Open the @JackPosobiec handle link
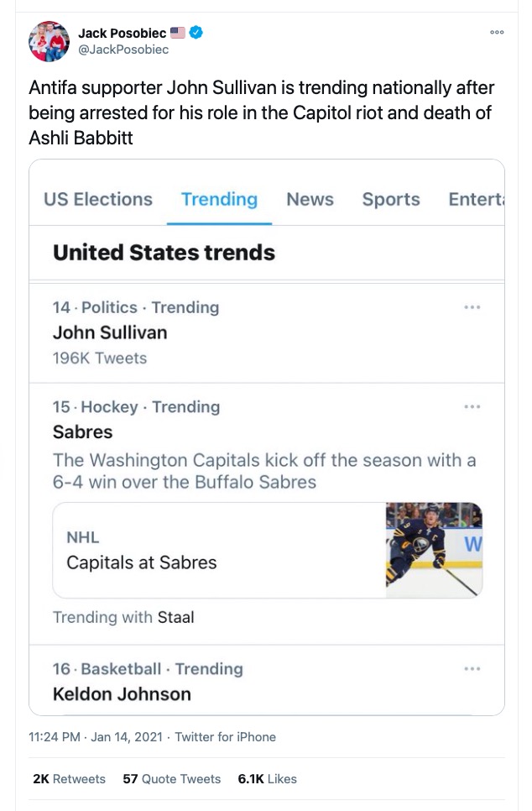This screenshot has height=811, width=532. (123, 50)
